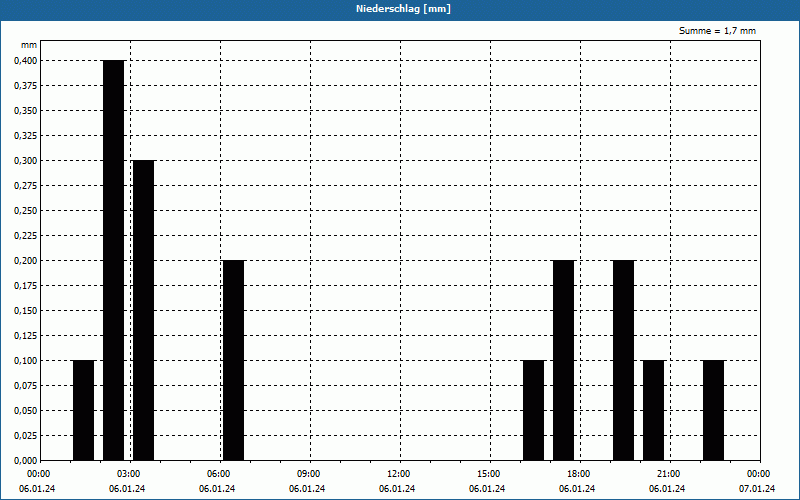Click the tallest bar reaching 0,400 mm
Screen dimensions: 800x500
(114, 260)
